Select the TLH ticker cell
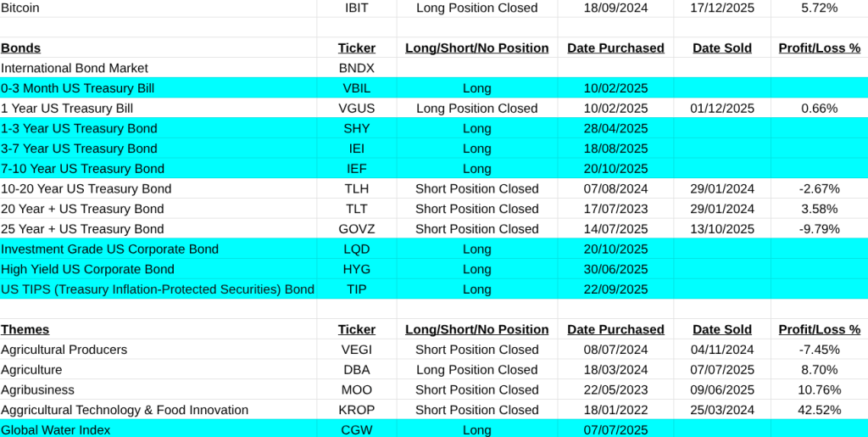868x437 pixels. click(356, 189)
